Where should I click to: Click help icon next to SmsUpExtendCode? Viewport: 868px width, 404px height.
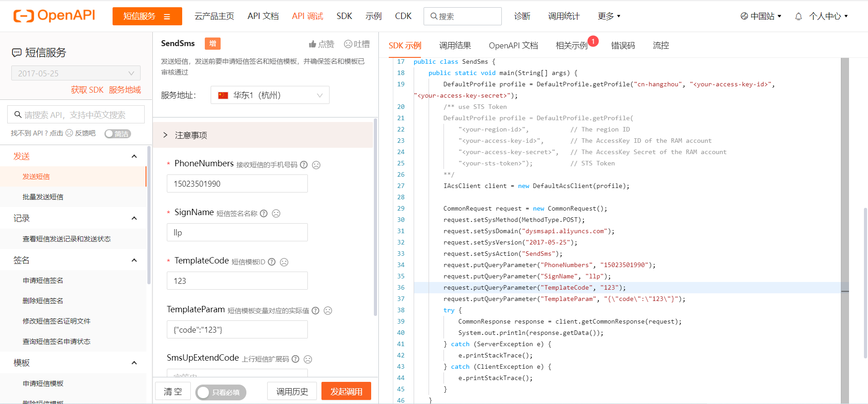(x=295, y=359)
